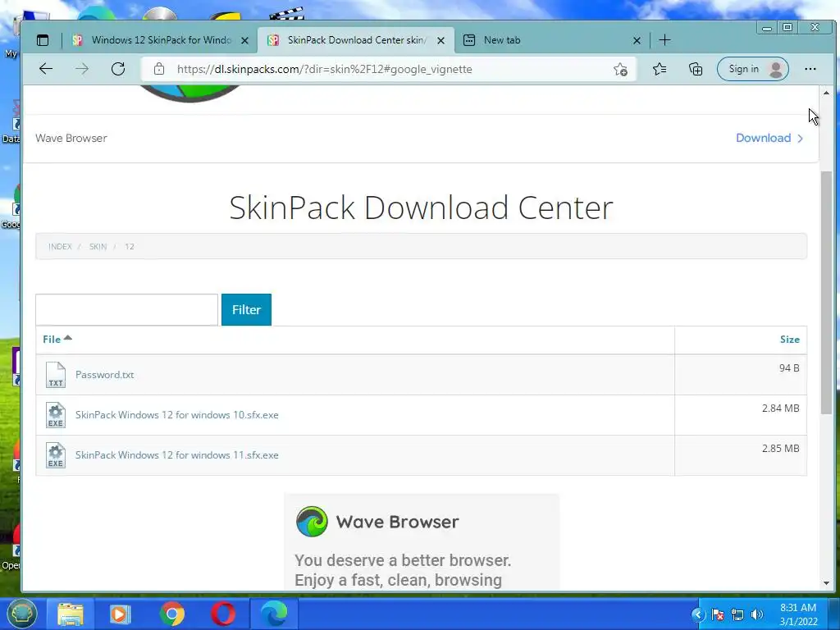This screenshot has width=840, height=630.
Task: Apply the Filter button
Action: (x=246, y=309)
